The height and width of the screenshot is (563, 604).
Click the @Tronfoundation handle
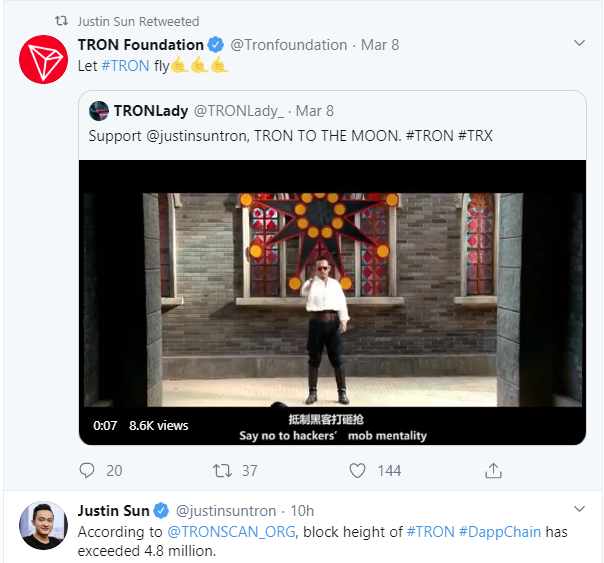(x=289, y=45)
